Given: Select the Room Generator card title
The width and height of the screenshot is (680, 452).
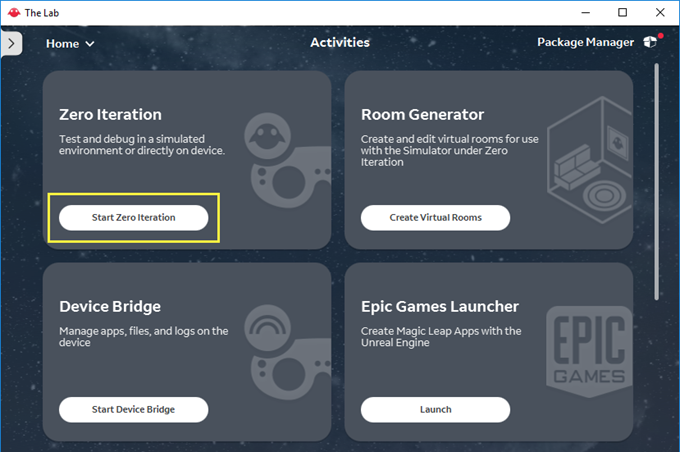Looking at the screenshot, I should 422,115.
